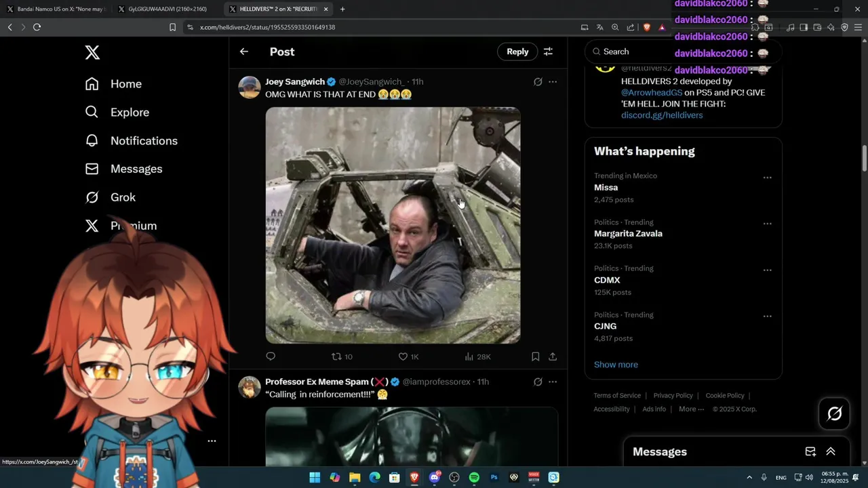
Task: Open reply sorting options icon beside Reply
Action: [548, 52]
